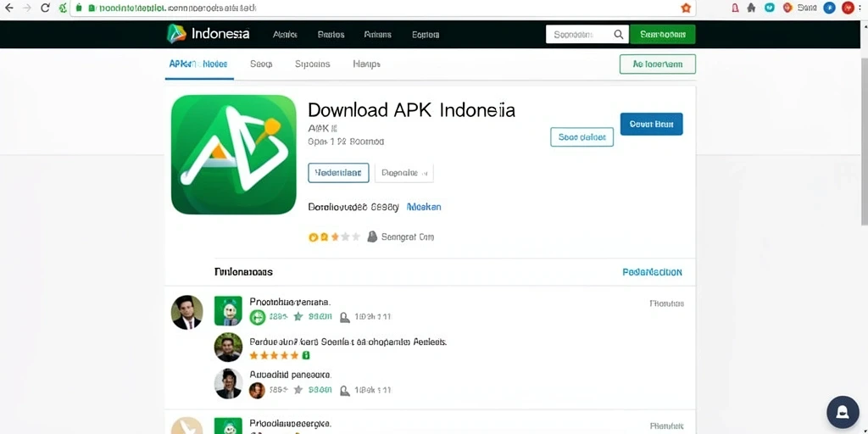Click the first orange rating star of the app

313,237
